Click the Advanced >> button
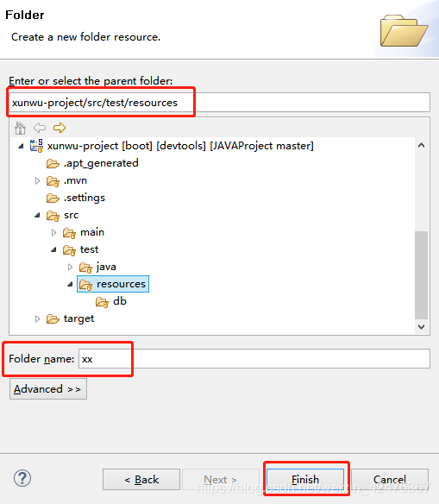 48,389
